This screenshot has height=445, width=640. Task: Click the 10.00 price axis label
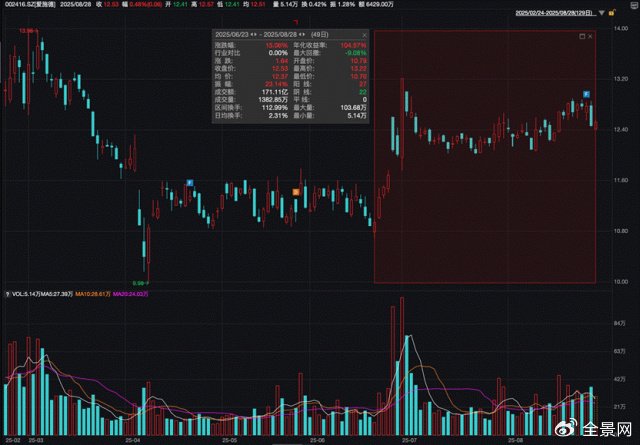pyautogui.click(x=621, y=282)
